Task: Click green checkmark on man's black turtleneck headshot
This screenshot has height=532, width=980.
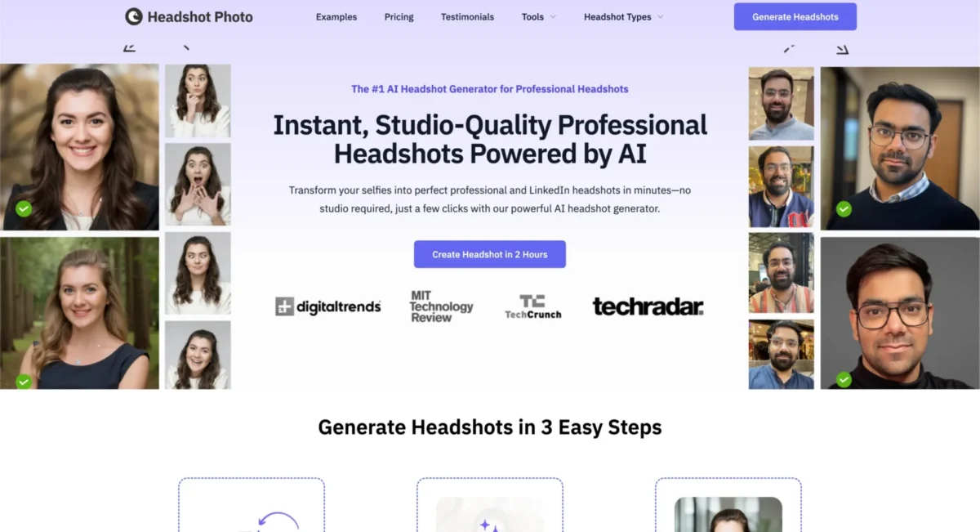Action: [844, 379]
